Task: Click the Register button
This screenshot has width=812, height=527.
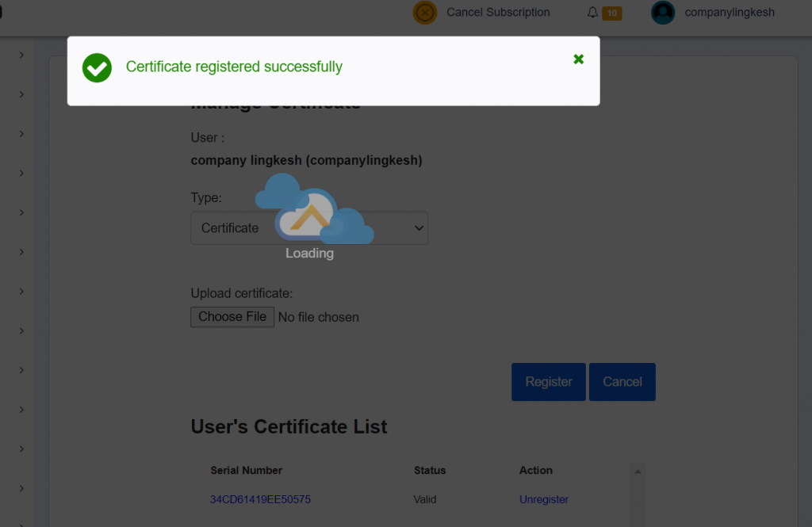Action: (548, 381)
